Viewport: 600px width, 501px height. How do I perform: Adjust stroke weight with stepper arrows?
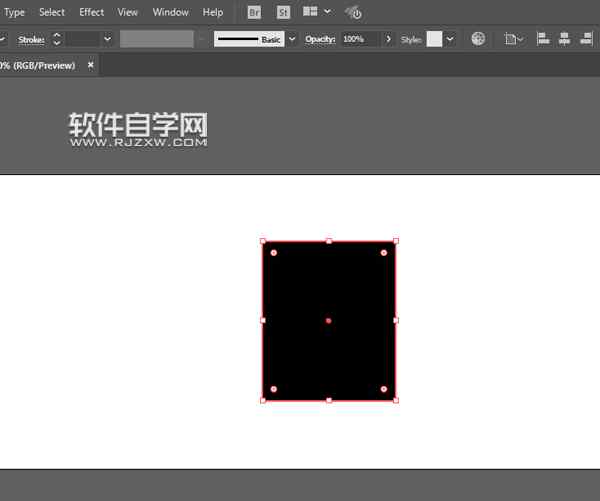(x=57, y=39)
